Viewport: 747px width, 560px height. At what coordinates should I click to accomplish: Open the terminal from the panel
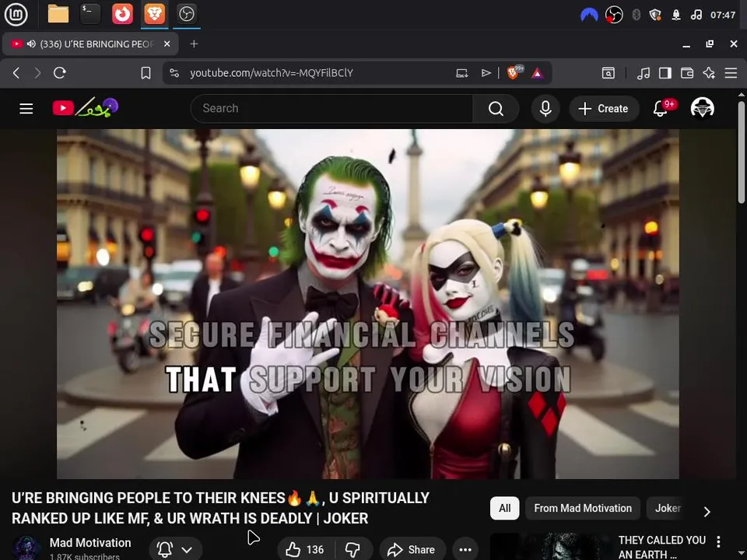(x=90, y=14)
